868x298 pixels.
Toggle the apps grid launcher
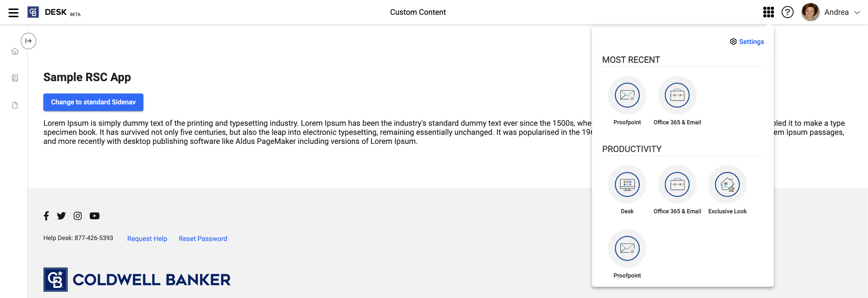click(x=768, y=12)
